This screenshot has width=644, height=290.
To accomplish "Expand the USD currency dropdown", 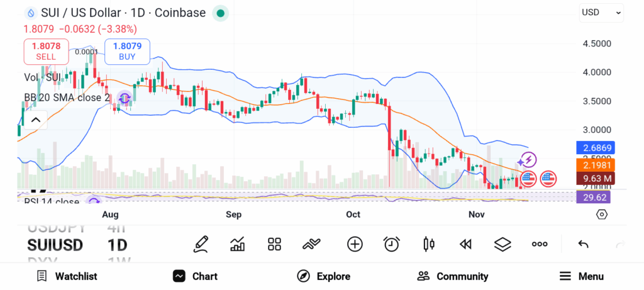I will click(601, 12).
